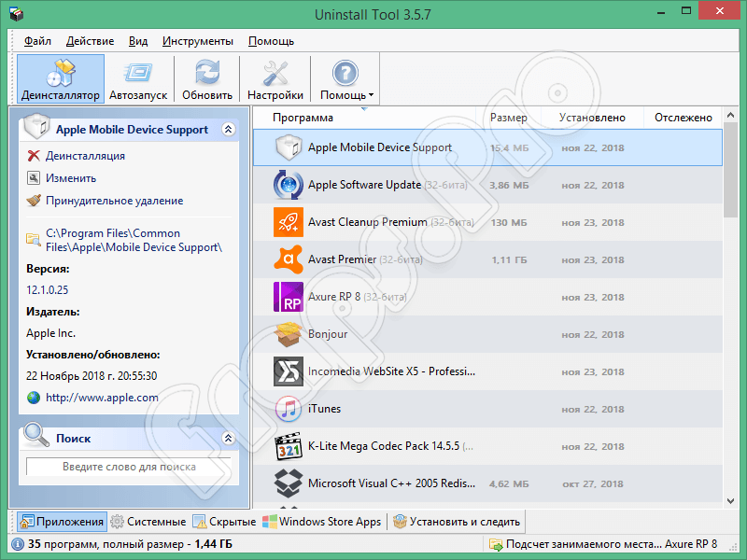Select the Bonjour box icon

point(289,334)
